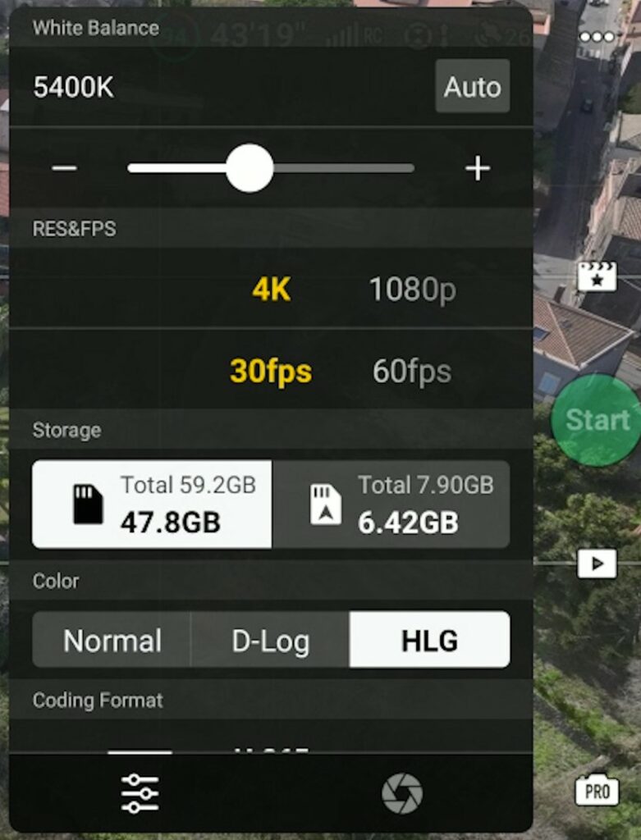Image resolution: width=641 pixels, height=840 pixels.
Task: Switch resolution to 1080p
Action: point(413,290)
